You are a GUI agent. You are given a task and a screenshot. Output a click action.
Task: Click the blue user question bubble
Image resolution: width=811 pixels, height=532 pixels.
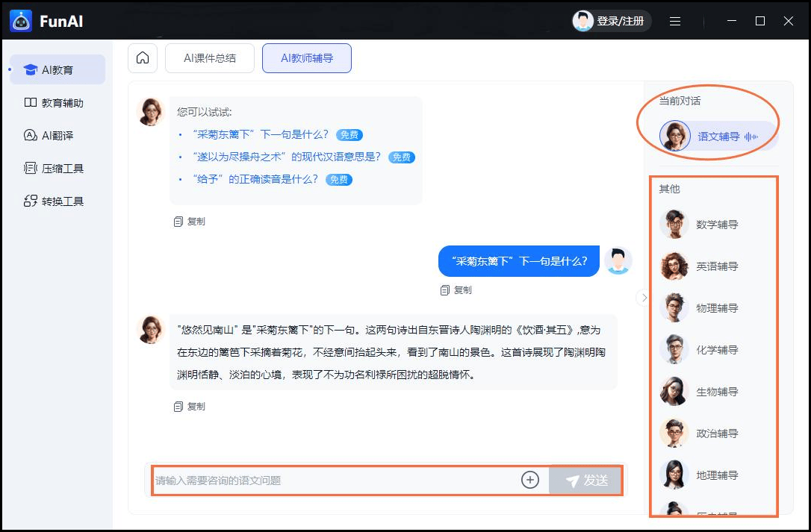[x=519, y=261]
